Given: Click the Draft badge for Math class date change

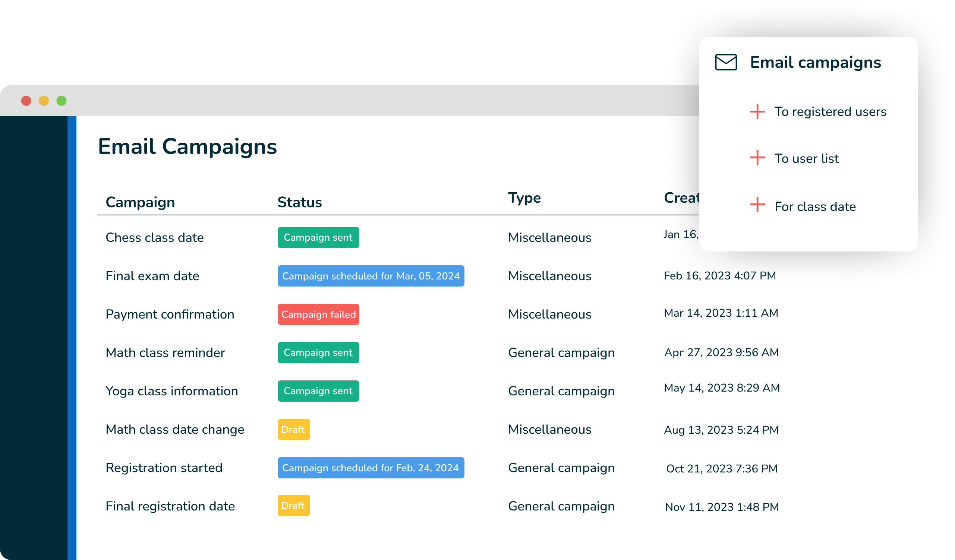Looking at the screenshot, I should (293, 429).
